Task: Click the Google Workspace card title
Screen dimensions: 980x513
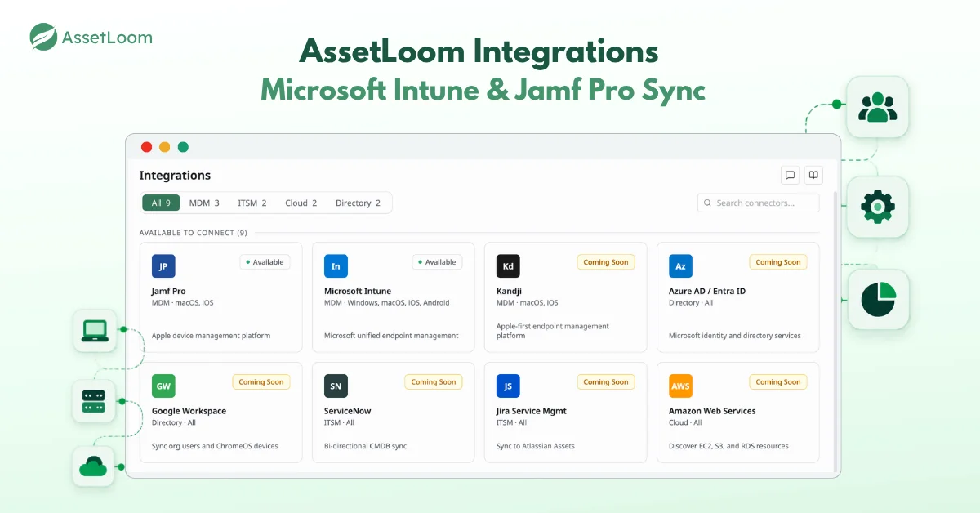Action: pyautogui.click(x=189, y=411)
